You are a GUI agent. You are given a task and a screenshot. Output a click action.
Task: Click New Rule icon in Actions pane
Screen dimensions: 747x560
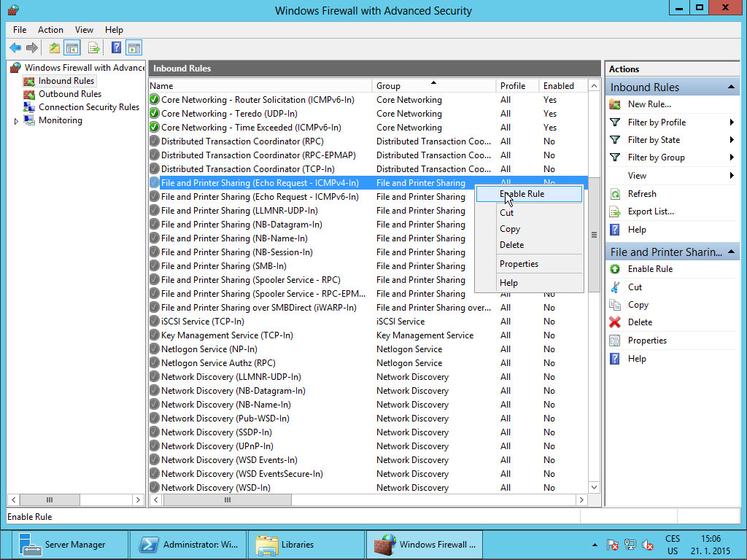tap(615, 104)
